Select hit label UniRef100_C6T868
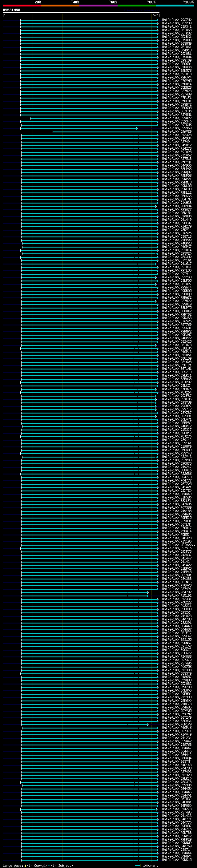 (x=177, y=30)
